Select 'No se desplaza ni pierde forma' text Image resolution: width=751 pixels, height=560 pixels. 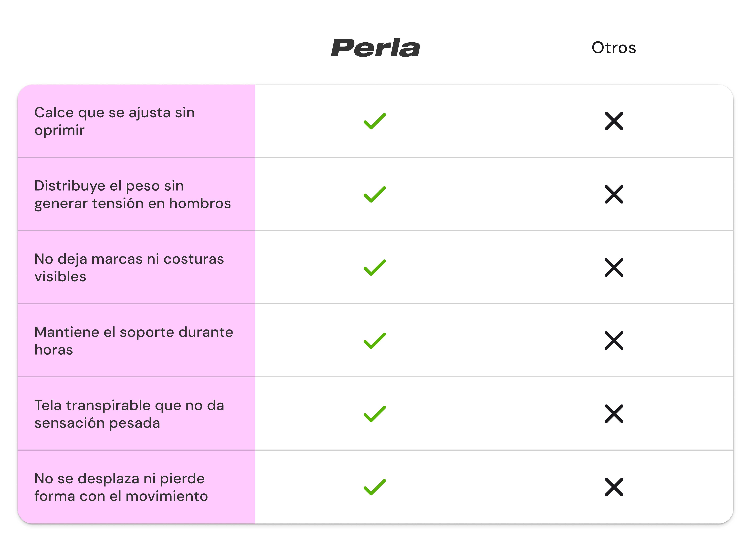click(121, 487)
